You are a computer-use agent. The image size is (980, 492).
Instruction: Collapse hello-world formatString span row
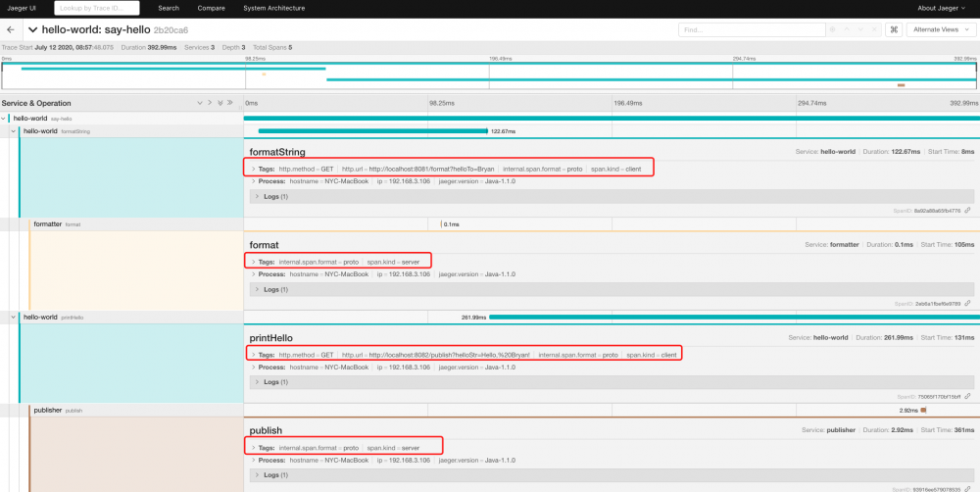pyautogui.click(x=14, y=130)
